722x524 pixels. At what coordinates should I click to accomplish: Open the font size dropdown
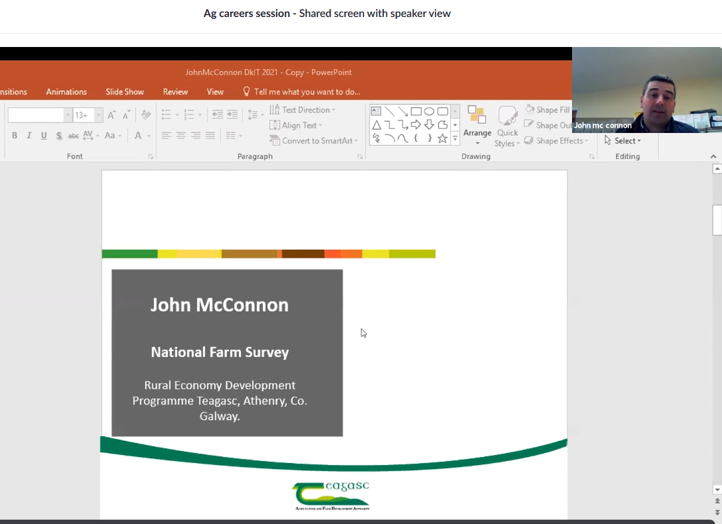point(98,115)
